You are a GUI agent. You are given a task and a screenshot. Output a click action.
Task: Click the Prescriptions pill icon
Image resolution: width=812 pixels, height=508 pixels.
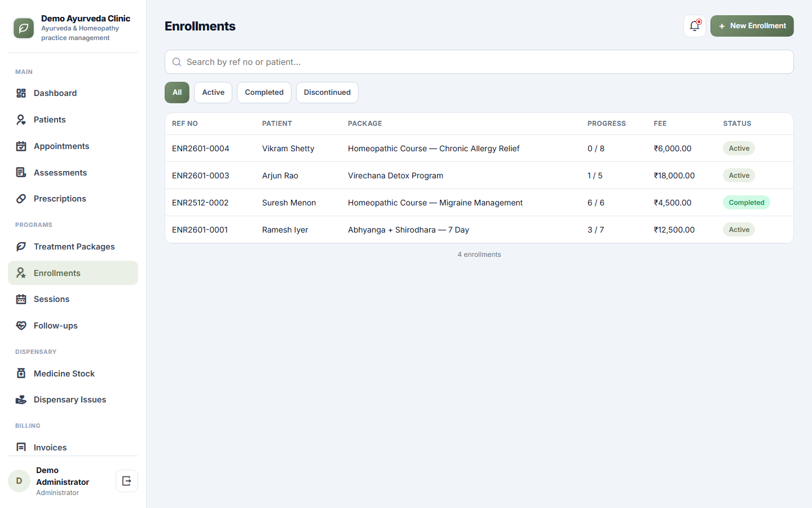coord(21,199)
